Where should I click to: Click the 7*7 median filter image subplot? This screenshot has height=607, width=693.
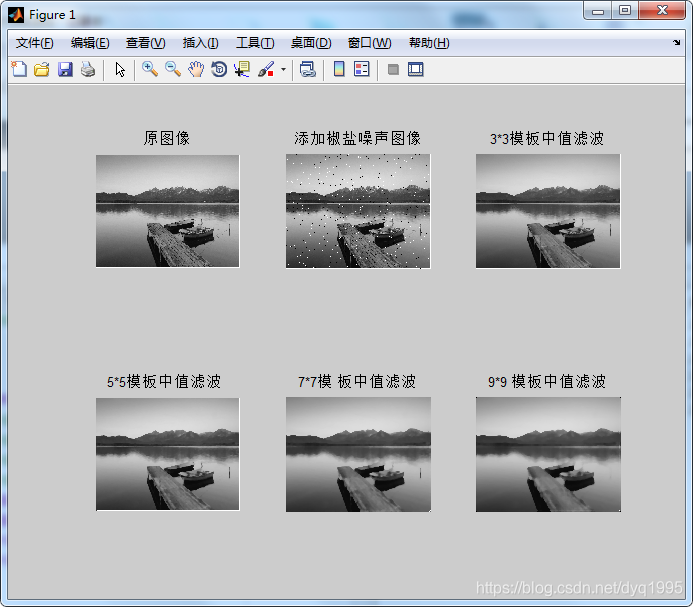coord(358,454)
